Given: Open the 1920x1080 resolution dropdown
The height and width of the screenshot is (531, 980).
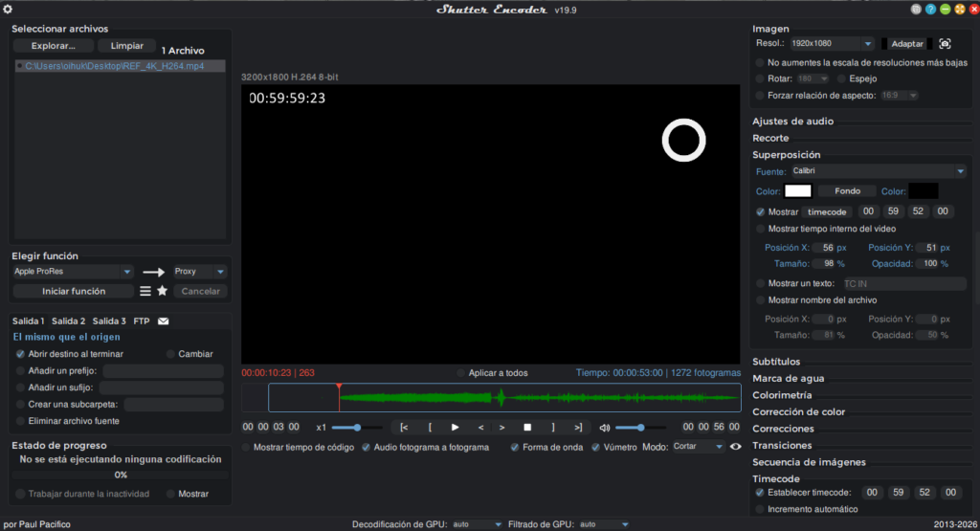Looking at the screenshot, I should coord(832,44).
